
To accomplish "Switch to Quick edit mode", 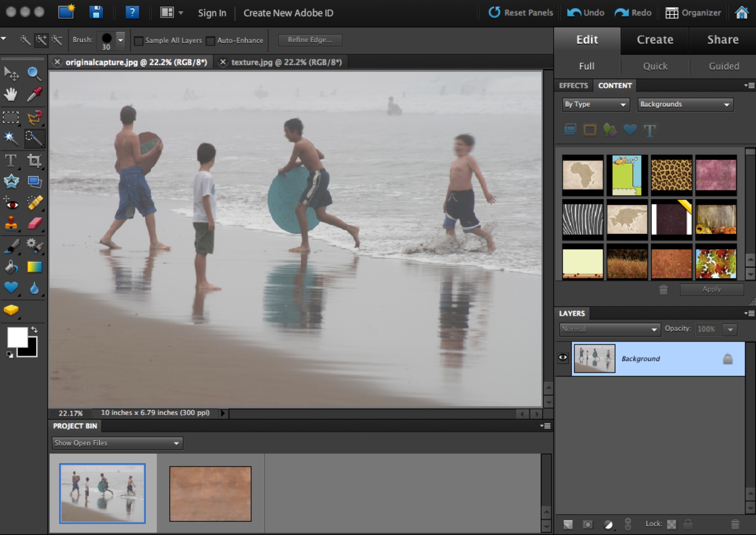I will [655, 66].
